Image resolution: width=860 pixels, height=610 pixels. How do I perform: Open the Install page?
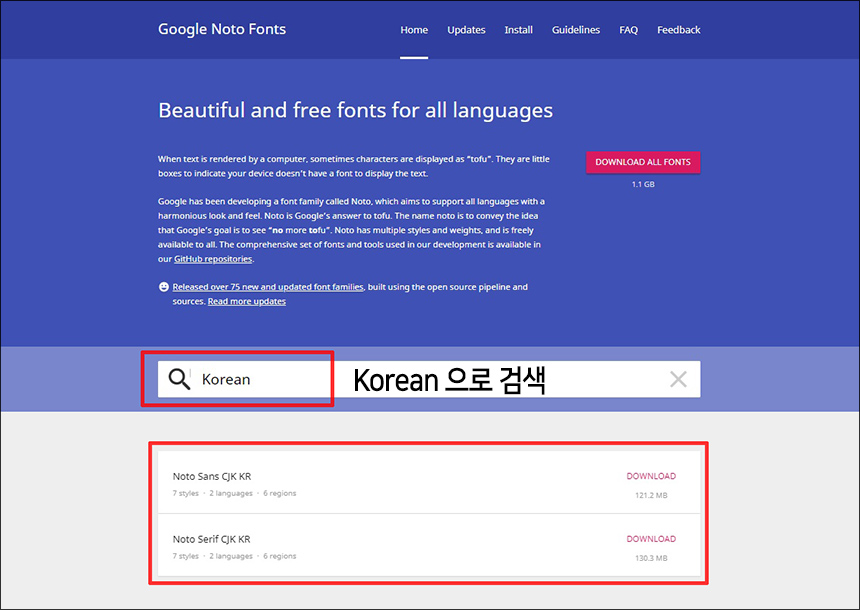pyautogui.click(x=518, y=30)
